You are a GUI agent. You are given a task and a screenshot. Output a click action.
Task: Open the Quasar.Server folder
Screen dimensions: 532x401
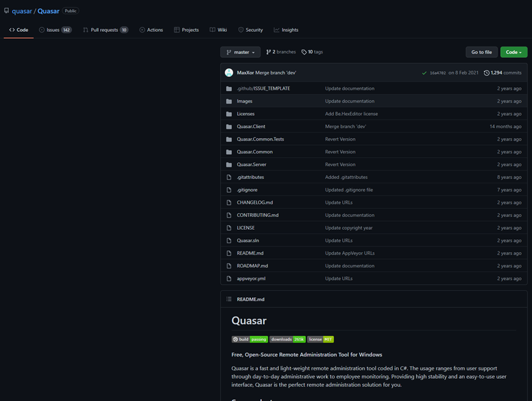click(252, 164)
